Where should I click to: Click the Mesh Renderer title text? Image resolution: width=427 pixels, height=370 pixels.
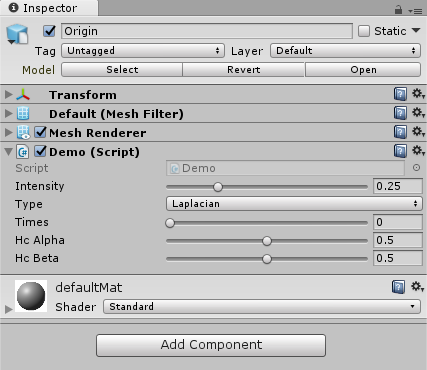pyautogui.click(x=98, y=133)
